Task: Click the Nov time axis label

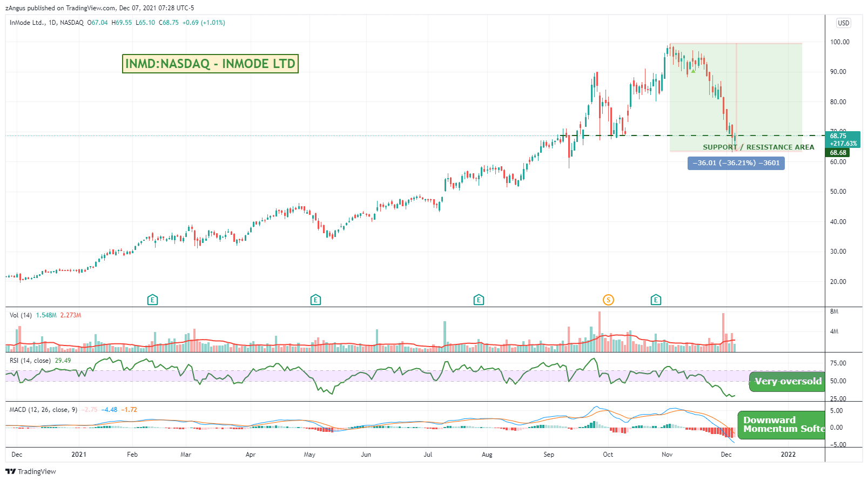Action: (667, 455)
